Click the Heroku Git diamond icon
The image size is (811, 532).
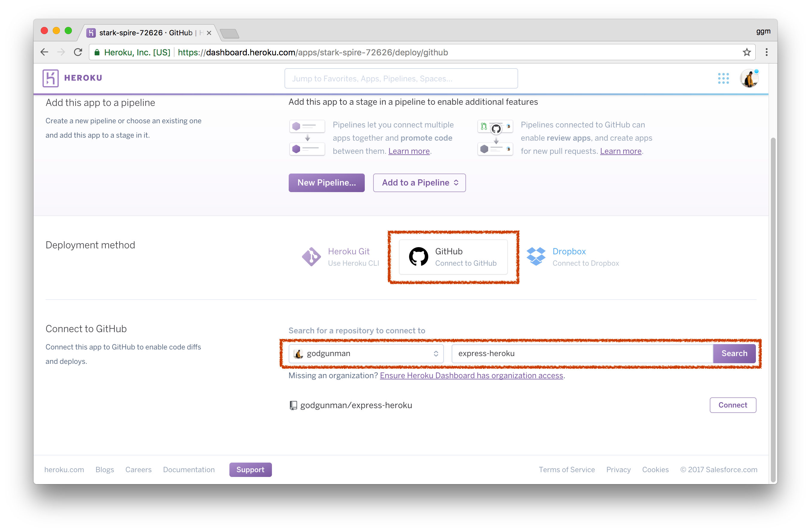click(x=311, y=257)
